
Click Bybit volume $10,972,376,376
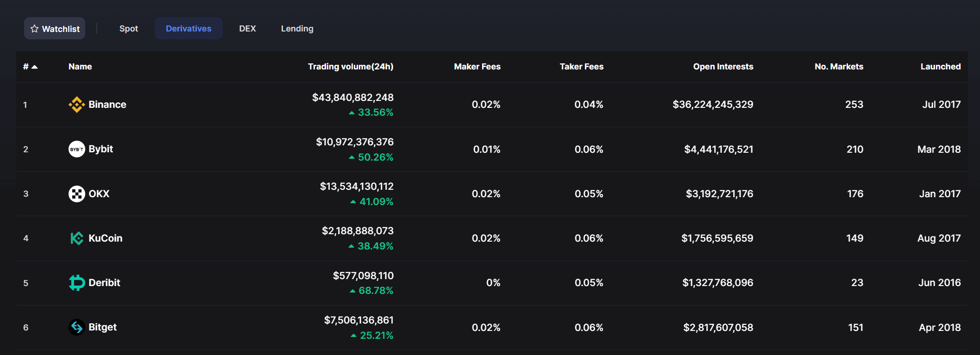(x=355, y=142)
